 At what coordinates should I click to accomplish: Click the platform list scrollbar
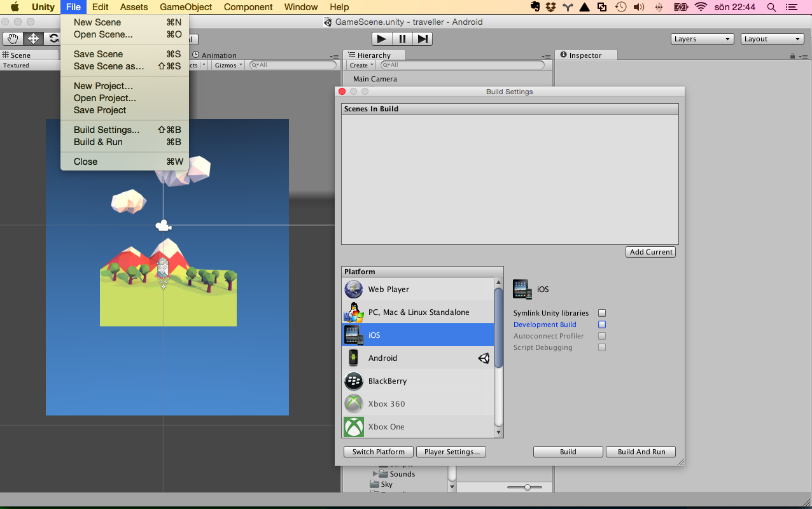[x=498, y=328]
